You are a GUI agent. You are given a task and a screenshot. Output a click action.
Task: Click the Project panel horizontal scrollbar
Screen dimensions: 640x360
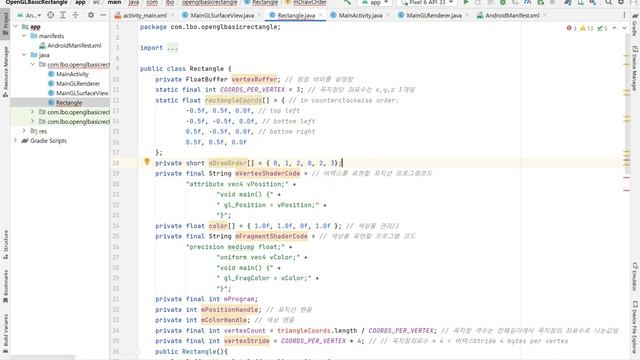(x=43, y=358)
